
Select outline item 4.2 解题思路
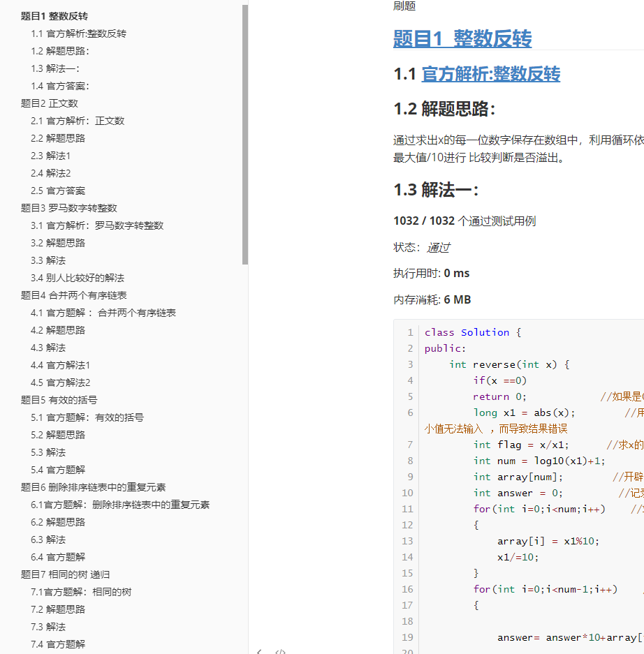58,331
